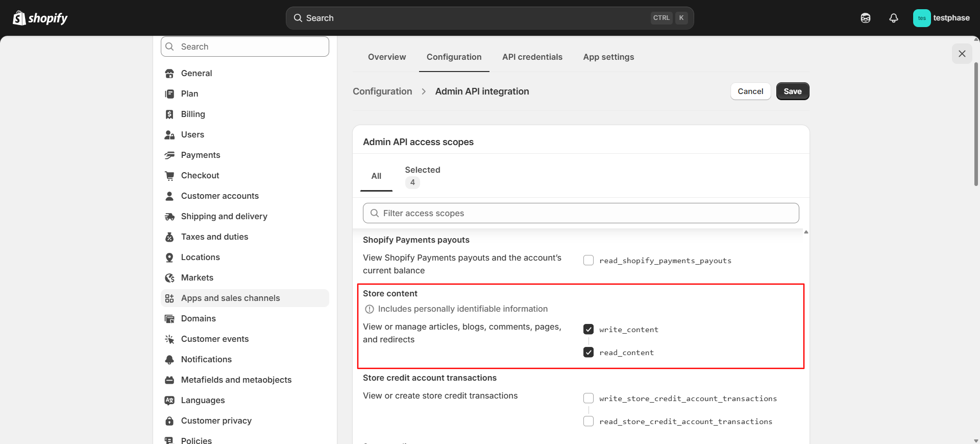Image resolution: width=980 pixels, height=444 pixels.
Task: Click the Billing icon in sidebar
Action: tap(169, 114)
